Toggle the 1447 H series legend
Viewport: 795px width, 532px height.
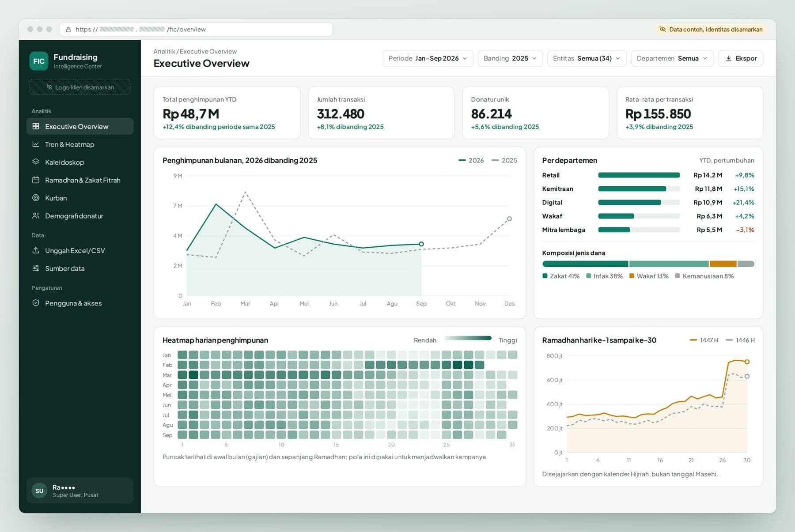pos(704,340)
